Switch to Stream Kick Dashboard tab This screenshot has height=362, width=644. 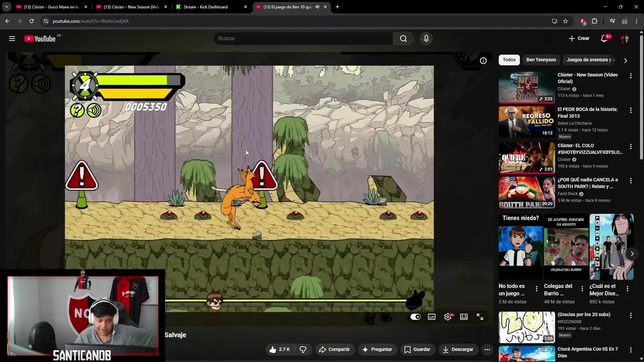tap(210, 7)
